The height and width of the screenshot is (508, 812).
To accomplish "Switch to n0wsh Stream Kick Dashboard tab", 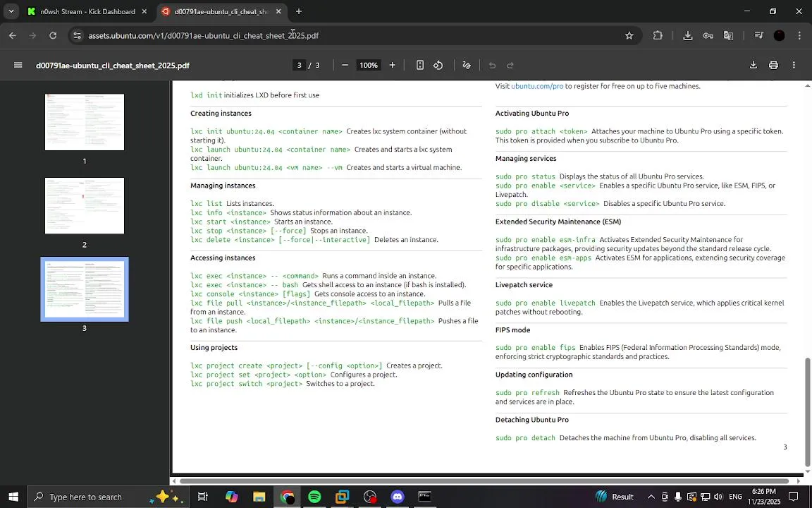I will [x=88, y=11].
